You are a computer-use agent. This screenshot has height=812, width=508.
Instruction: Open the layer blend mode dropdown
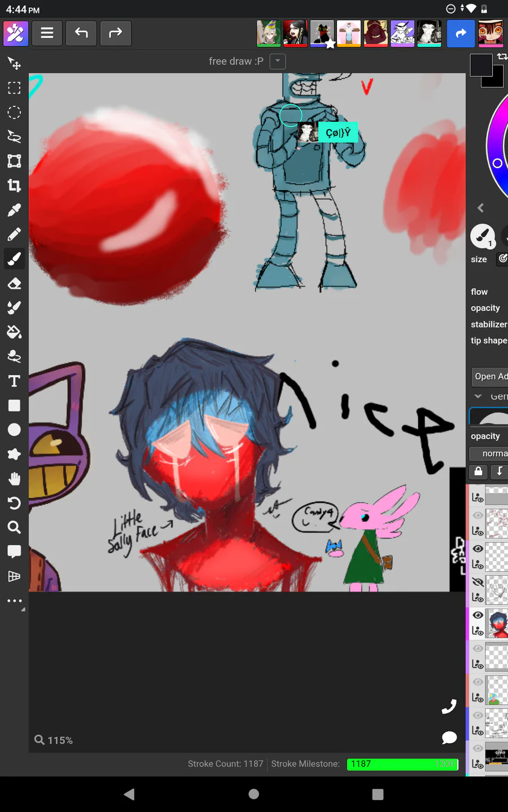[489, 453]
